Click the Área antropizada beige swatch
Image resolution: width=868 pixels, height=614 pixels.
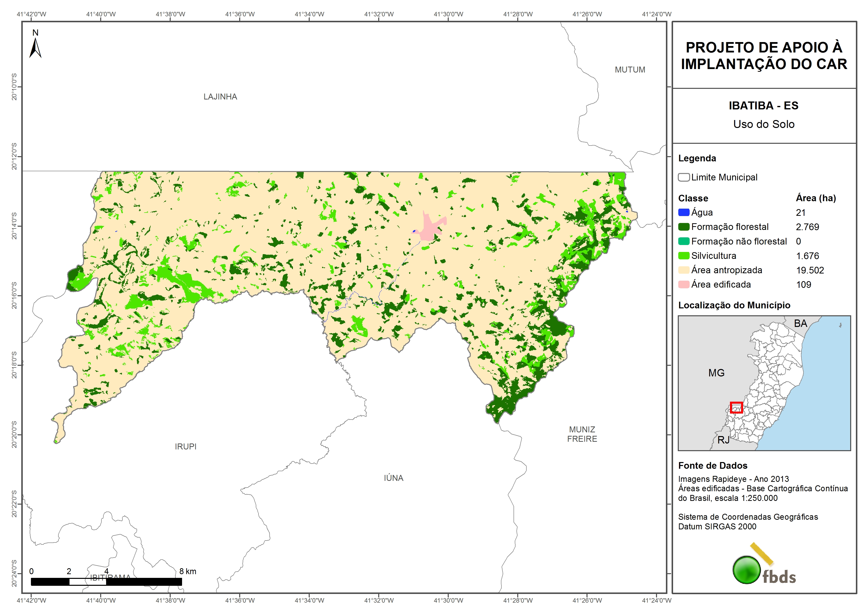683,270
